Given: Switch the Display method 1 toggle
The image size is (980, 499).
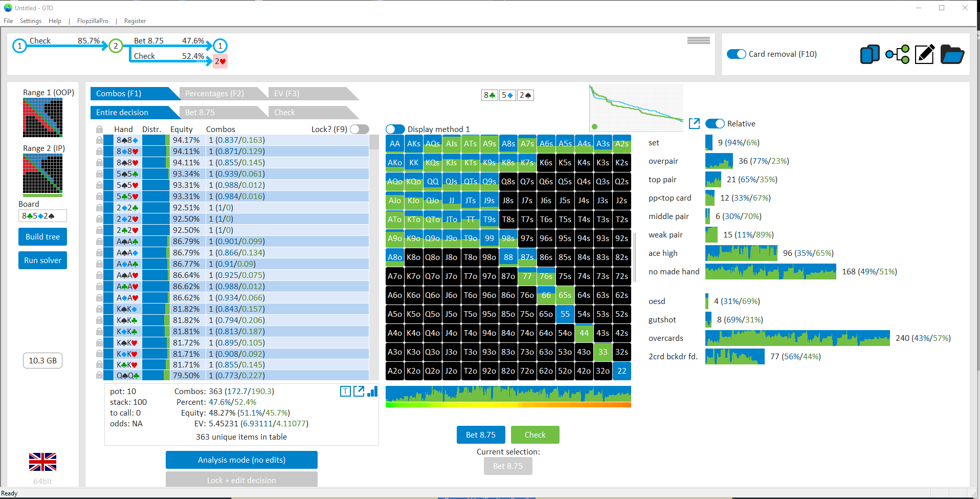Looking at the screenshot, I should click(x=395, y=129).
